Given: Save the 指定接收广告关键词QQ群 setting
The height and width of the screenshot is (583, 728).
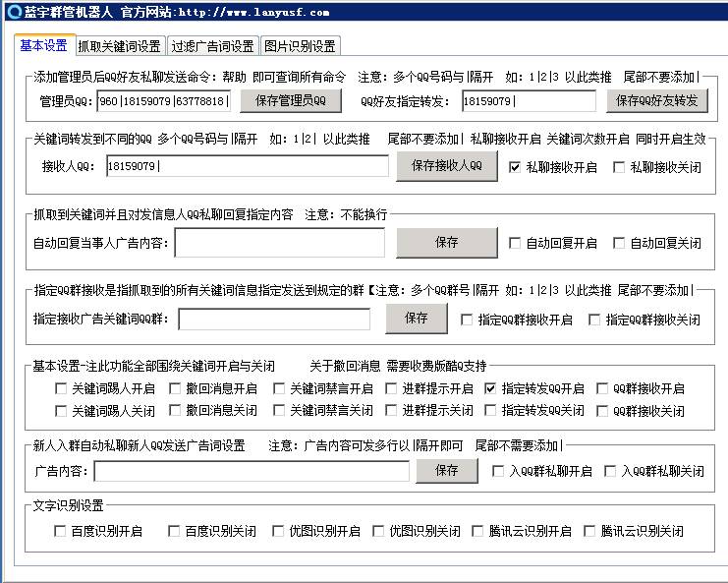Looking at the screenshot, I should point(417,319).
